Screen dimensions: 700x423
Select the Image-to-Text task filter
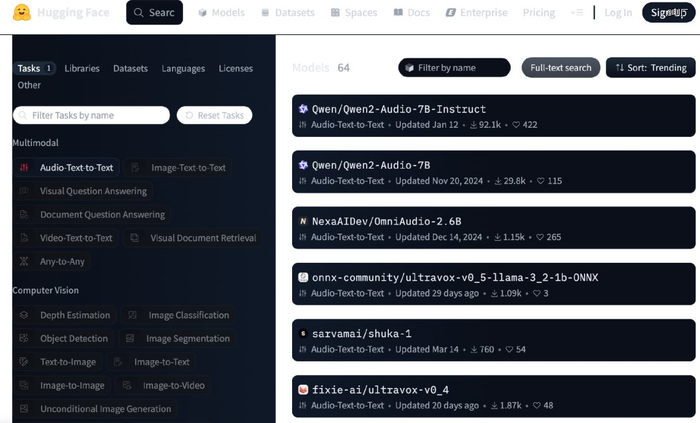(x=152, y=362)
